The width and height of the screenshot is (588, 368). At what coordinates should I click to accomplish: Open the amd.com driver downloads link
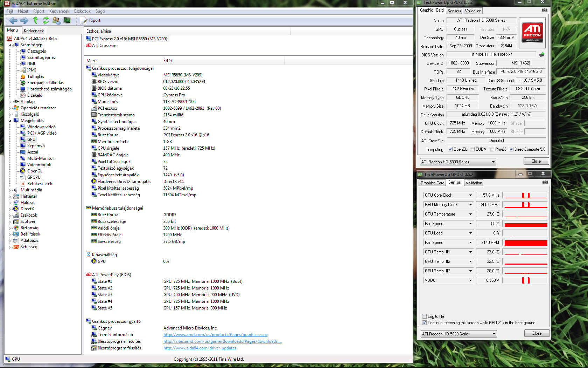coord(222,341)
